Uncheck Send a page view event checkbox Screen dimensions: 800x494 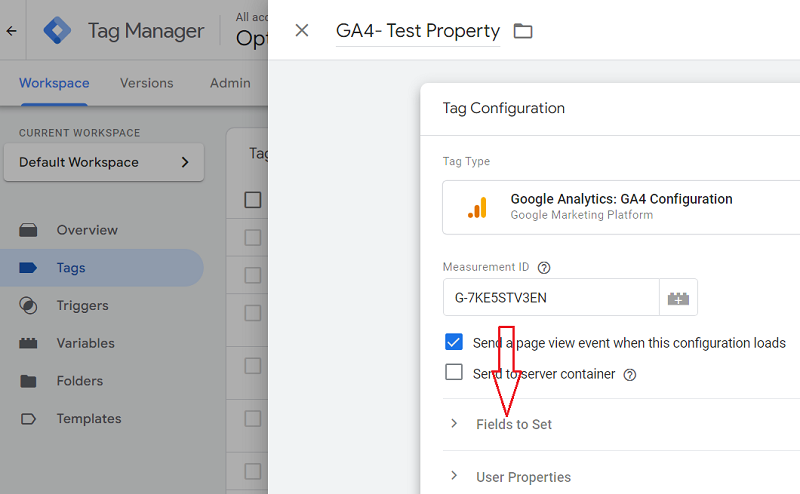[x=454, y=342]
